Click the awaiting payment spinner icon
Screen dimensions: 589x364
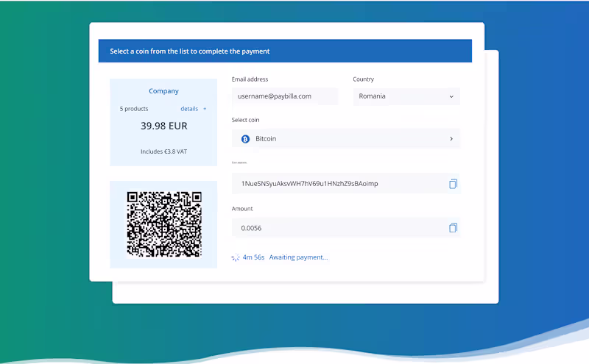click(x=236, y=257)
